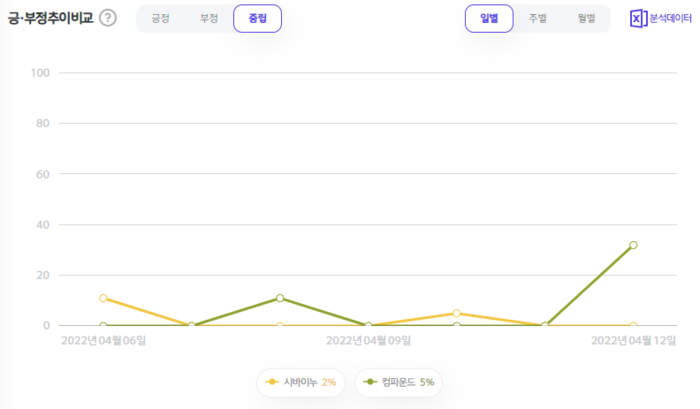Click the yellow zero point on April 12

click(x=633, y=326)
